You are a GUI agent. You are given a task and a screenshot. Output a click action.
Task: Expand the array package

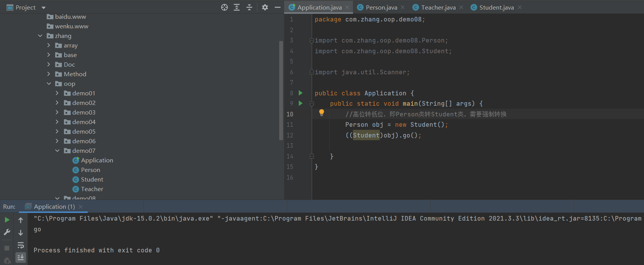(49, 45)
